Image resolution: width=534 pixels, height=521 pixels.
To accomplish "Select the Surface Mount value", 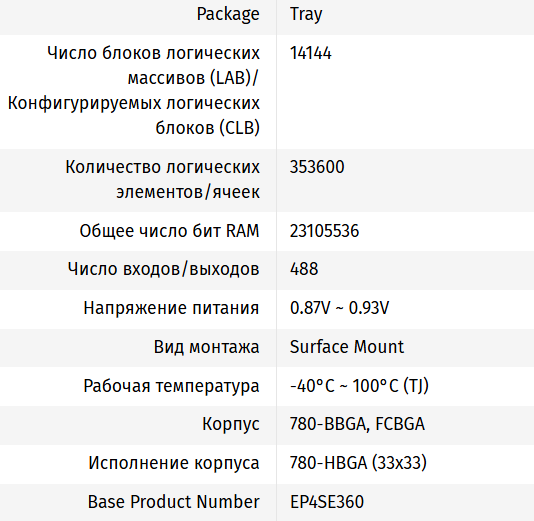I will click(x=347, y=347).
